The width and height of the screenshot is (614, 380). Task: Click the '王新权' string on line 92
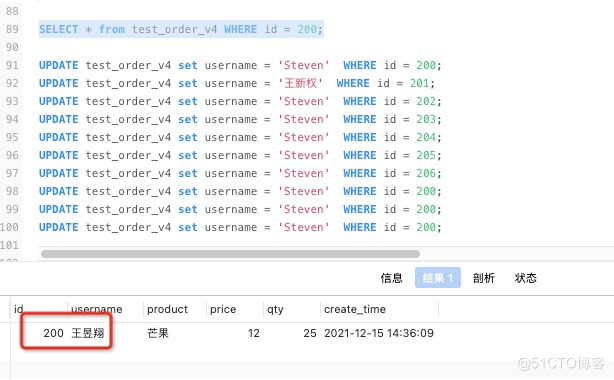click(300, 83)
